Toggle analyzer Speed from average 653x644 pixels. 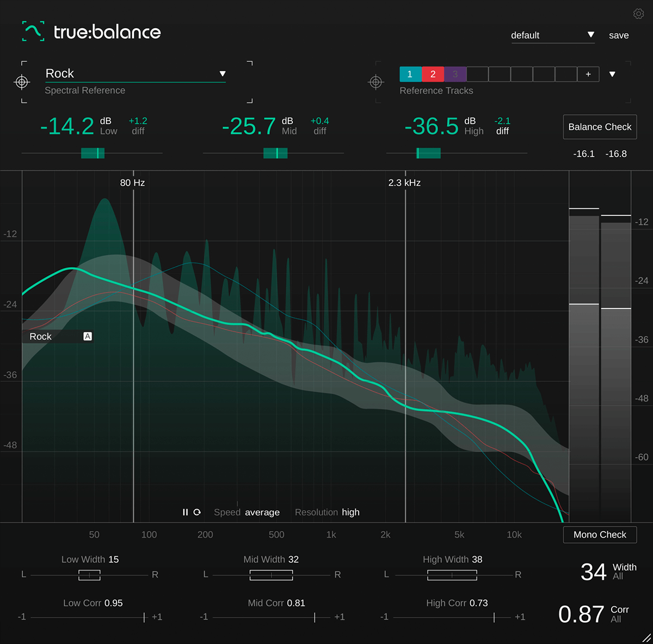[x=263, y=512]
